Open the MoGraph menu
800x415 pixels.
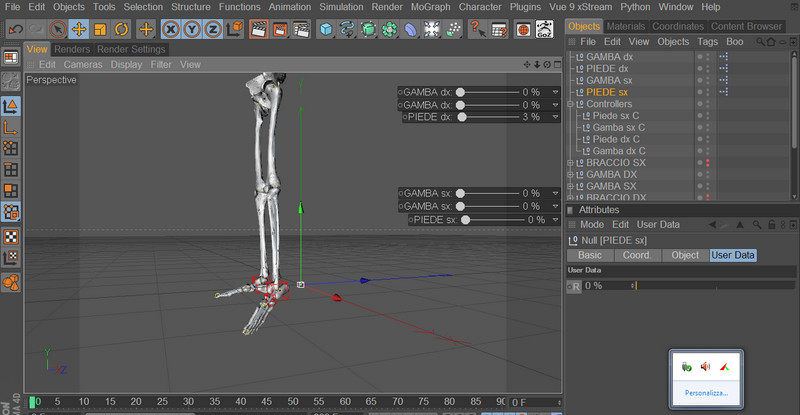point(428,7)
